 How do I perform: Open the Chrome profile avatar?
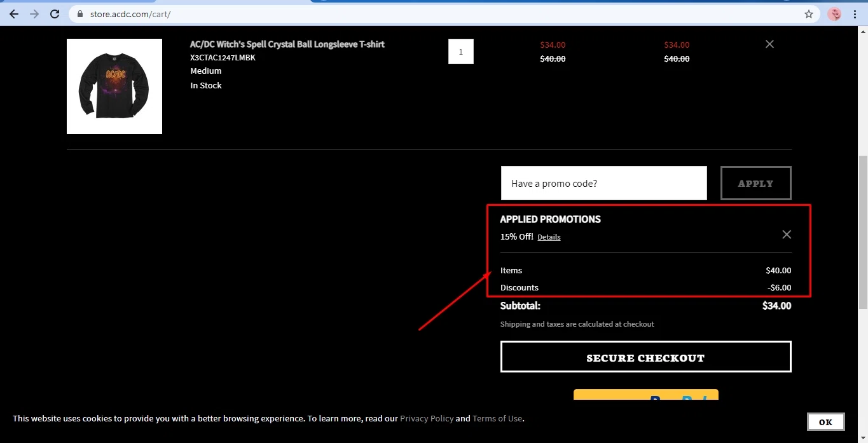click(x=834, y=14)
